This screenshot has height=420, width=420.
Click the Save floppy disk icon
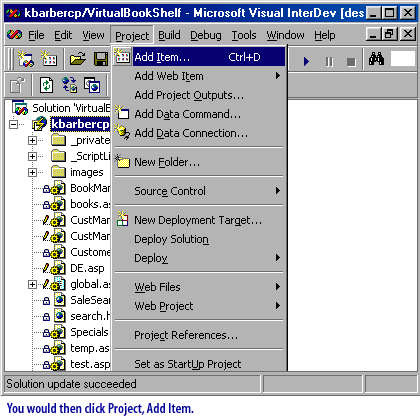point(100,59)
